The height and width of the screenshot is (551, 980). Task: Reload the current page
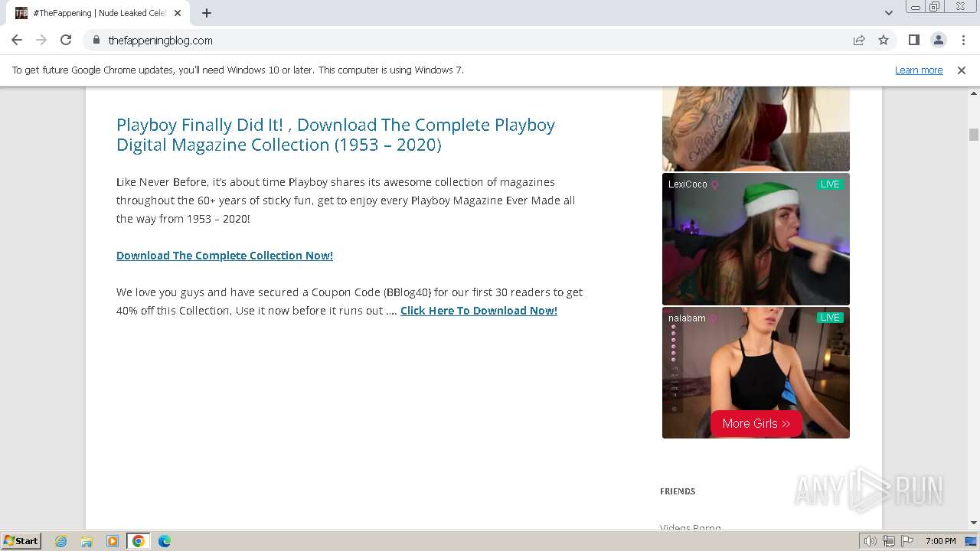66,40
